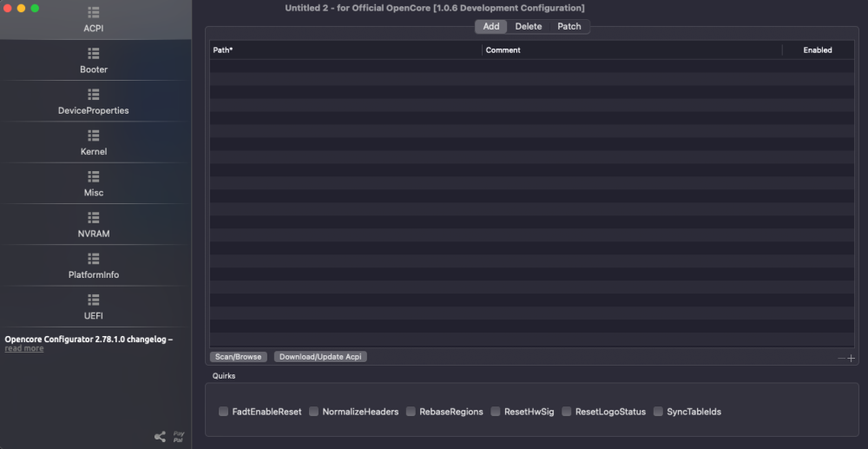This screenshot has width=868, height=449.
Task: Open the ACPI section icon
Action: [x=94, y=12]
